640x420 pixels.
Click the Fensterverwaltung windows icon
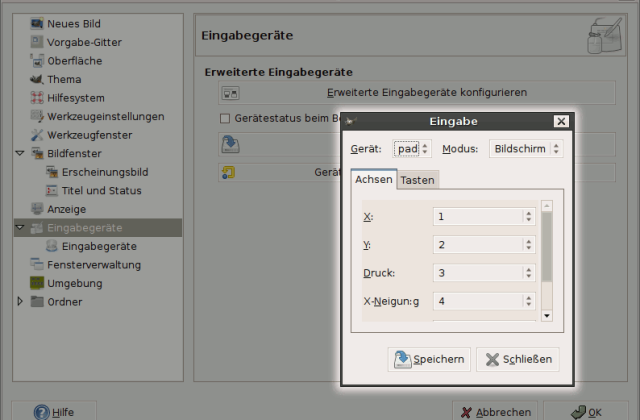[37, 264]
